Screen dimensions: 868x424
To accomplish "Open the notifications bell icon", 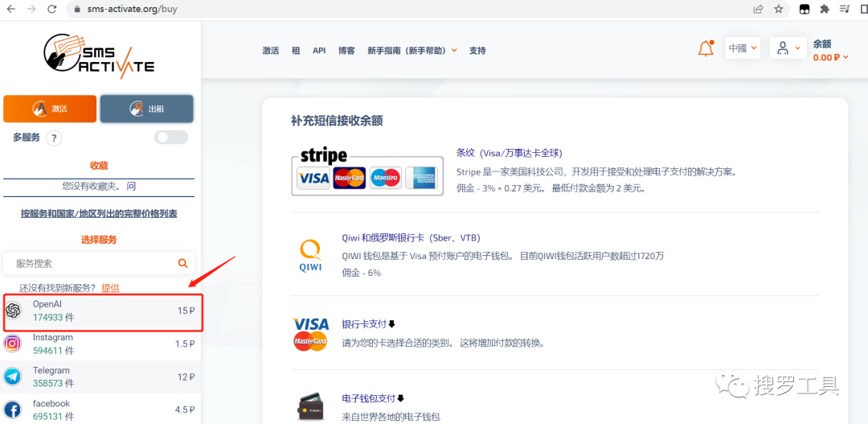I will (x=706, y=49).
